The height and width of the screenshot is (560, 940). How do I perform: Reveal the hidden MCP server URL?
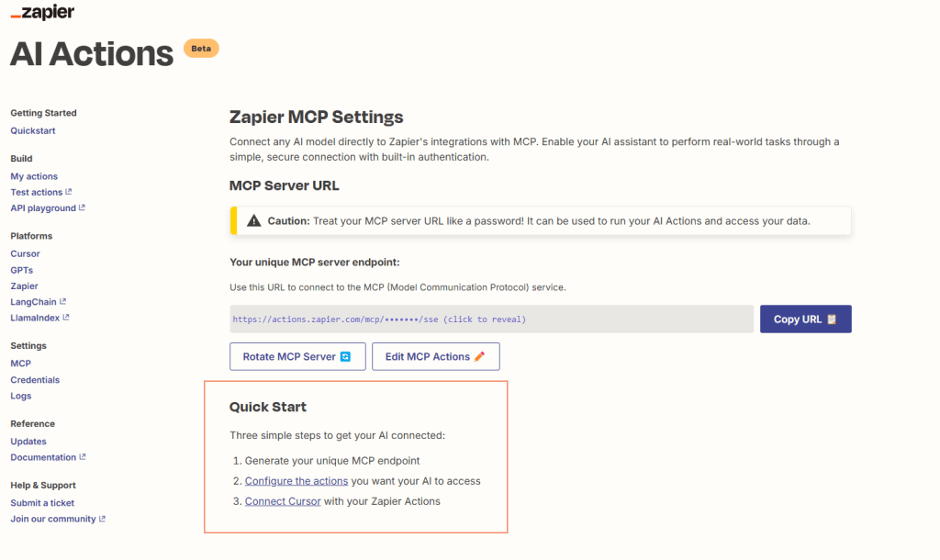(x=379, y=319)
